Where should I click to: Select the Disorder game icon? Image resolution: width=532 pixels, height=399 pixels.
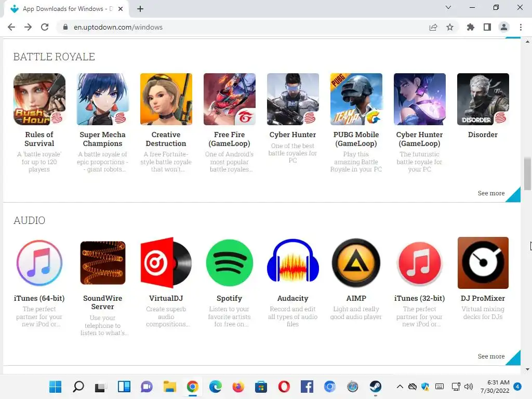point(483,99)
